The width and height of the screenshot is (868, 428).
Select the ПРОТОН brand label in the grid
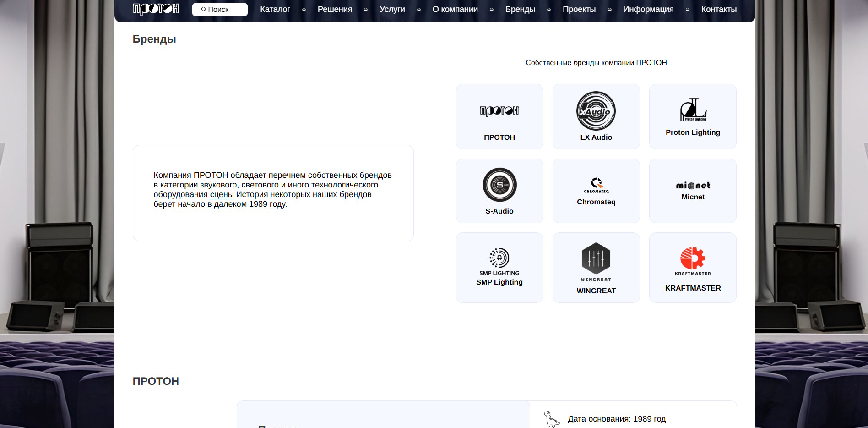(x=499, y=137)
